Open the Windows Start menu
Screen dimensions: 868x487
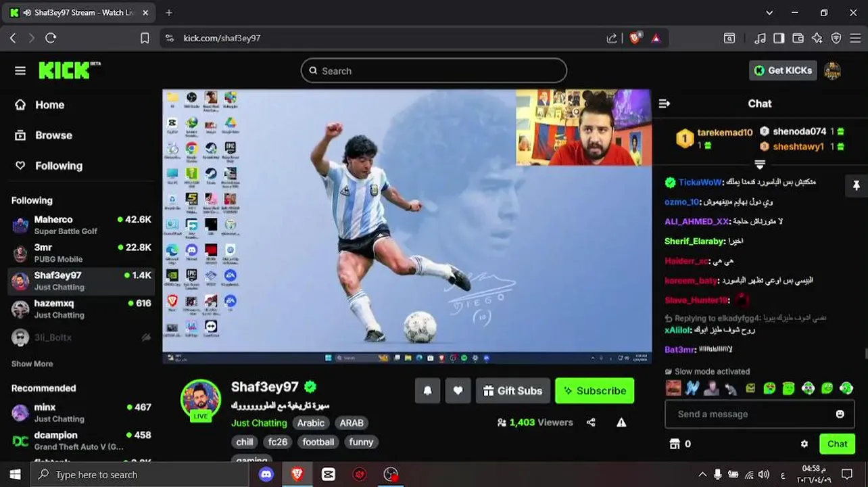[x=15, y=474]
